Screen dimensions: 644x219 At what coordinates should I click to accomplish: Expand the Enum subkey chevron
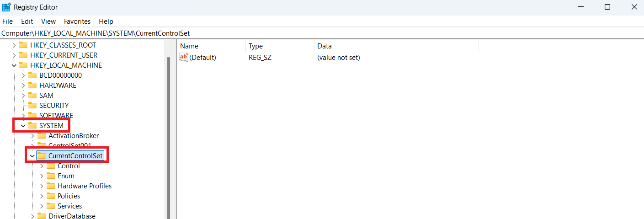[42, 176]
